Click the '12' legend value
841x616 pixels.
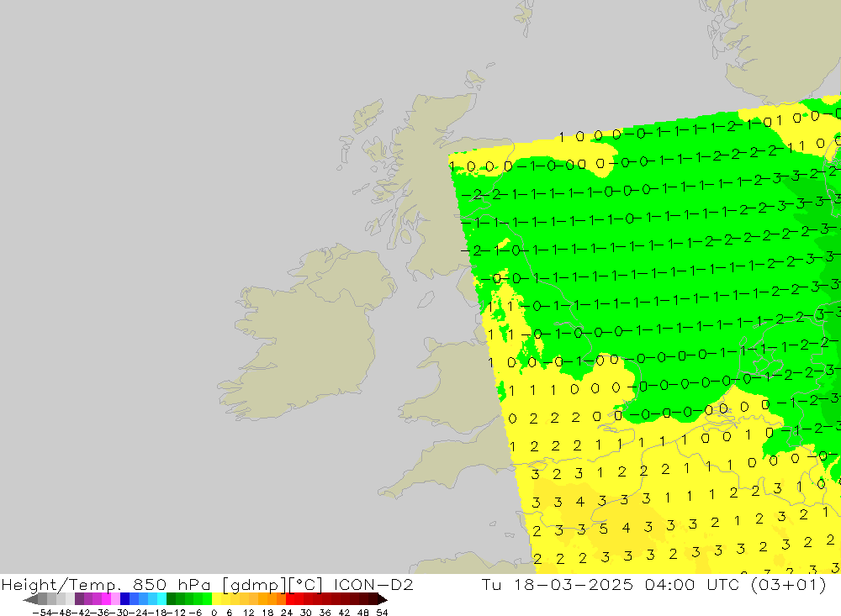tap(248, 613)
